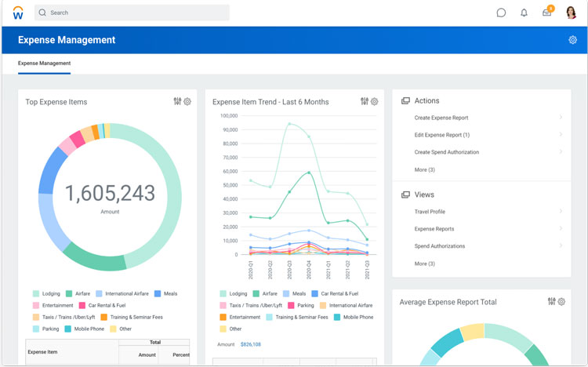Open Top Expense Items filter icon
This screenshot has height=367, width=588.
coord(177,101)
